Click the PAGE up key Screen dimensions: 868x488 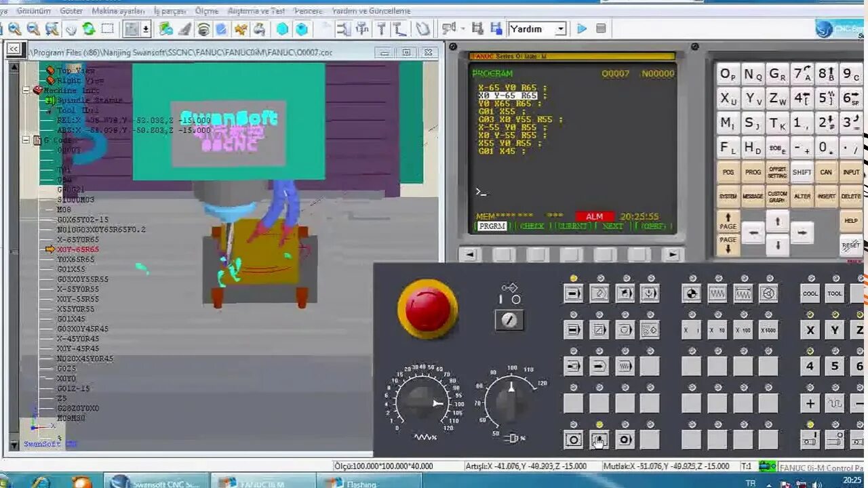pyautogui.click(x=728, y=221)
